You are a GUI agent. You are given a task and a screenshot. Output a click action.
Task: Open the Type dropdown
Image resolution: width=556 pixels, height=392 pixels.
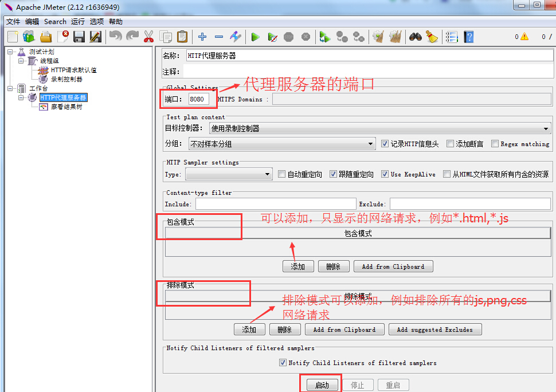pos(229,174)
